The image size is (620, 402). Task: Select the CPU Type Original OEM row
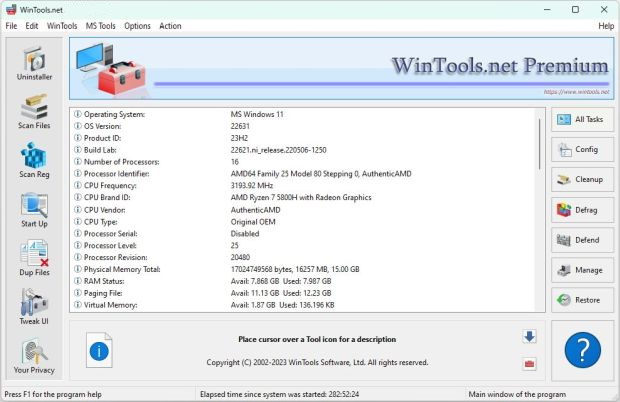(x=303, y=222)
